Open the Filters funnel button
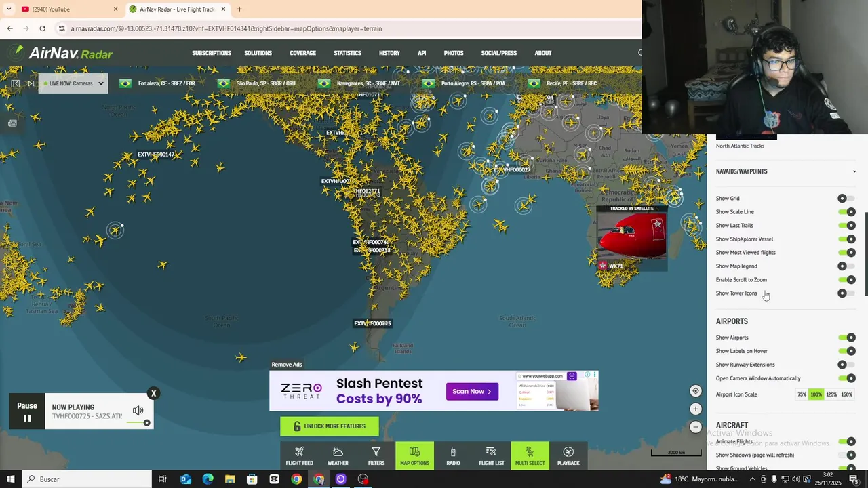Viewport: 868px width, 488px height. coord(376,456)
